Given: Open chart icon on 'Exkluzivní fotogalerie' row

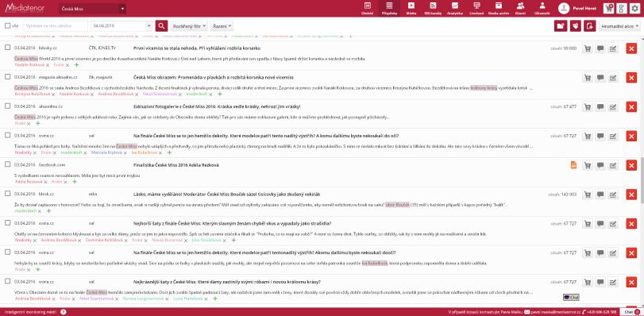Looking at the screenshot, I should point(613,107).
